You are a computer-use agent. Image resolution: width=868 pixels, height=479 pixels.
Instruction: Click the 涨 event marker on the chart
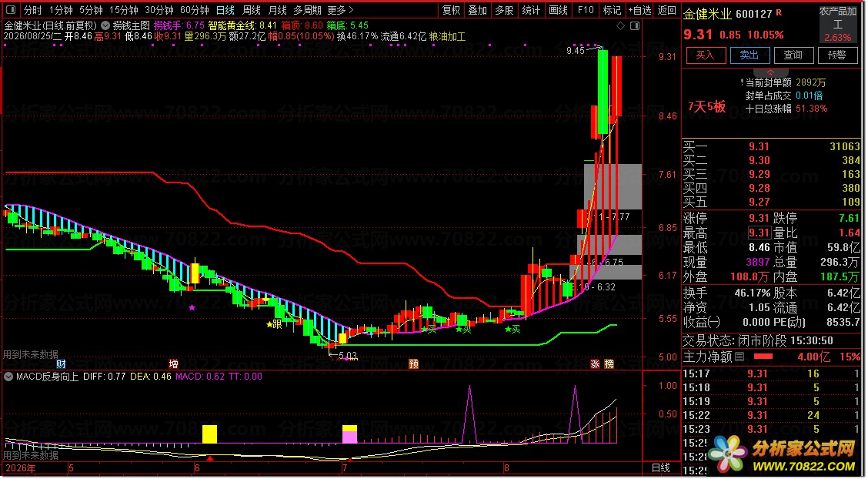point(595,363)
